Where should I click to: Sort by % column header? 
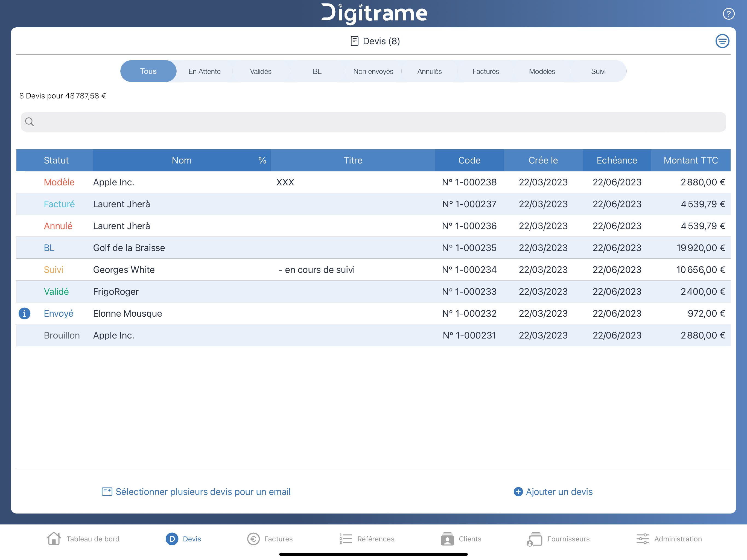click(x=262, y=160)
